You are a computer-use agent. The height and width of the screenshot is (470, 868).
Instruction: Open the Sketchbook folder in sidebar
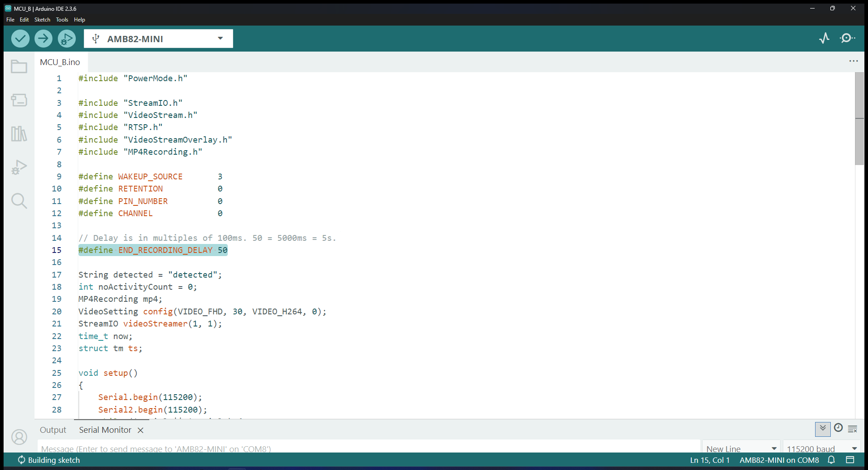(x=19, y=67)
